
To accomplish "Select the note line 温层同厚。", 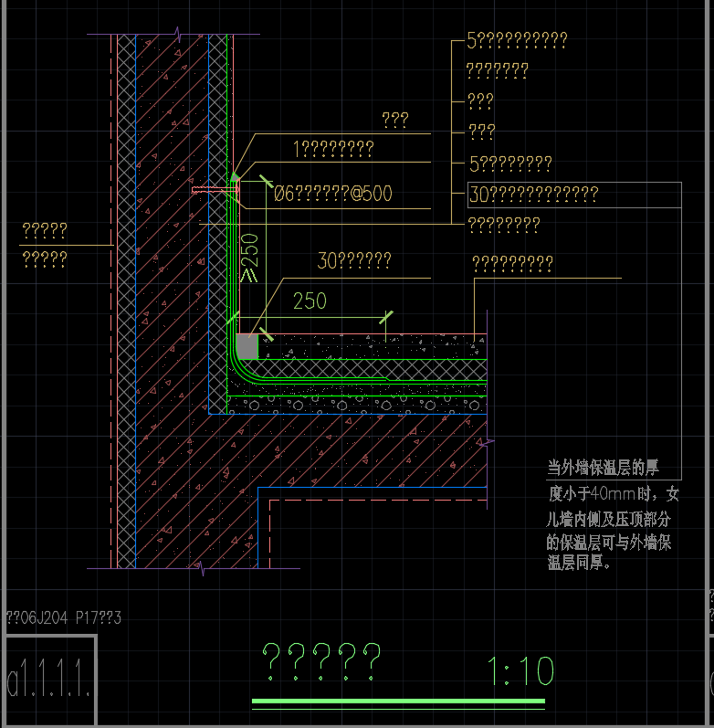I will (x=579, y=563).
